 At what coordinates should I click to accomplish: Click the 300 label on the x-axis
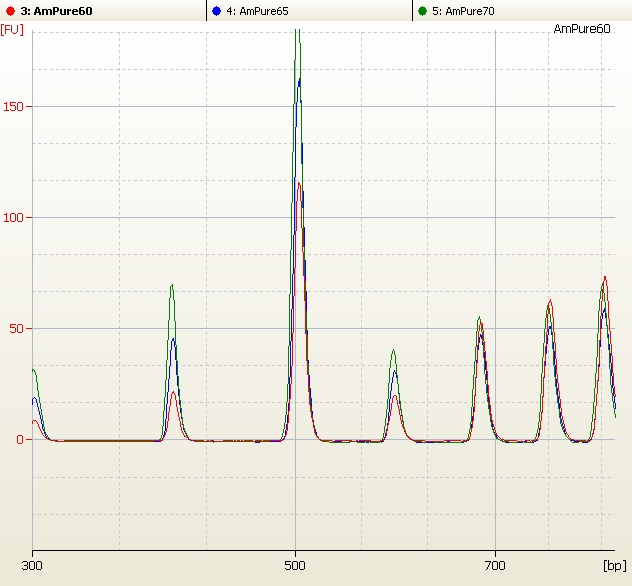tap(32, 565)
